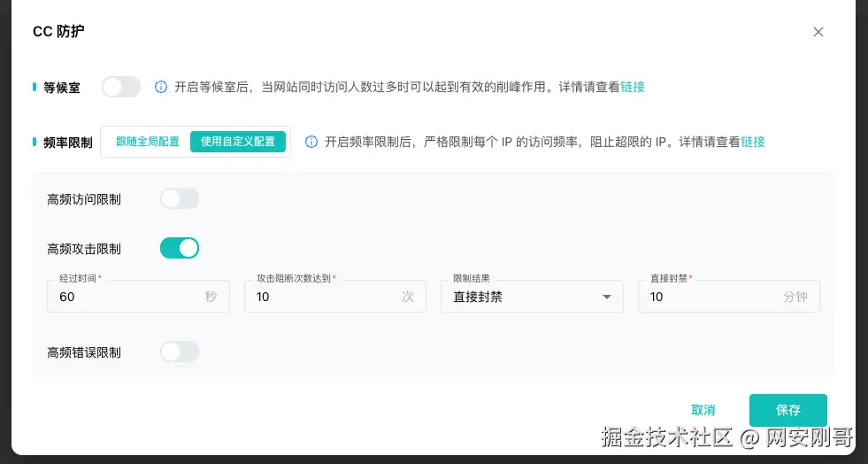This screenshot has height=464, width=868.
Task: Click 保存 to save settings
Action: click(788, 410)
